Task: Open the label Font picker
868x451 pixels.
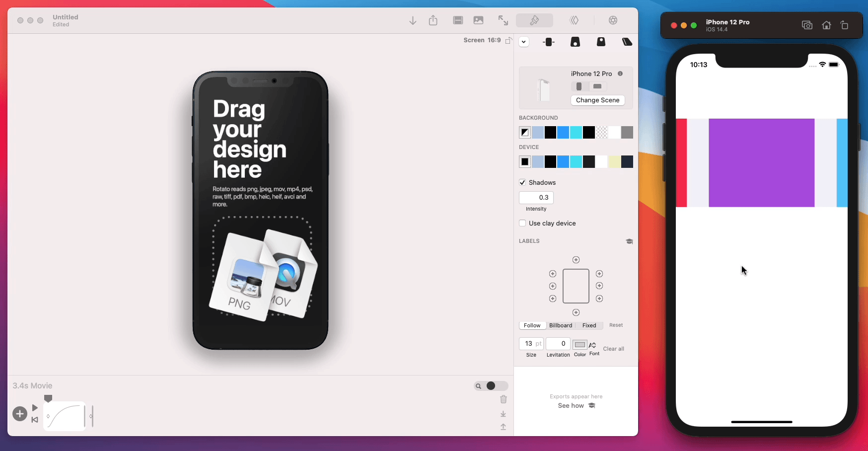Action: click(593, 345)
